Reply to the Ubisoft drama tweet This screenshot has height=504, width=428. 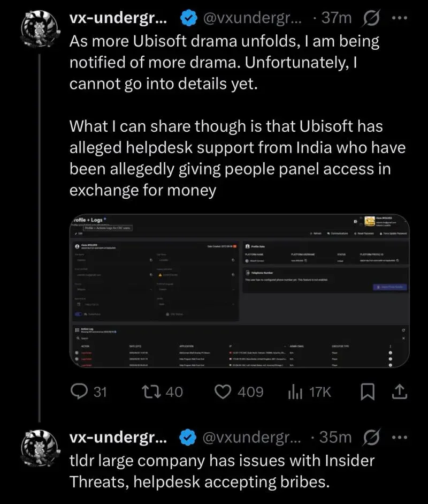[79, 392]
